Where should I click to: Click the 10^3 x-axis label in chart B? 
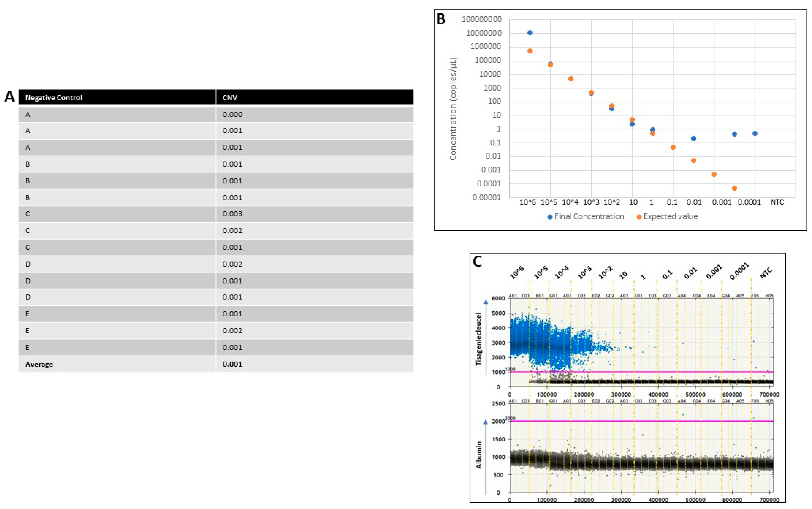591,202
